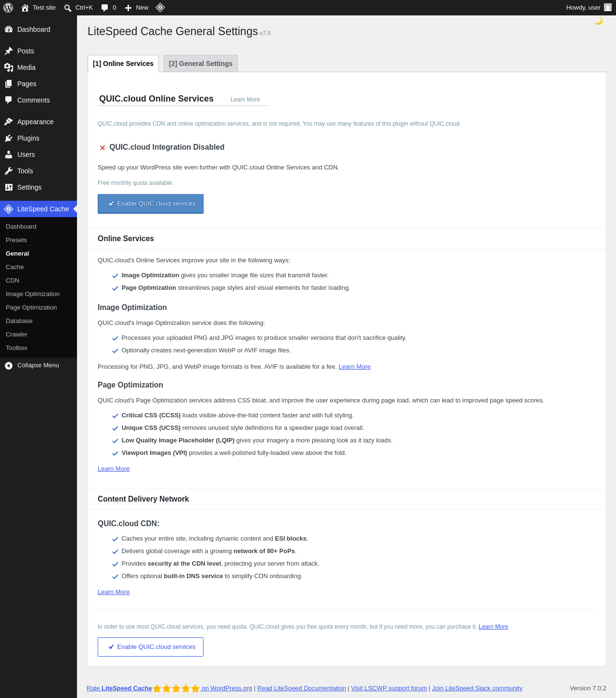Viewport: 616px width, 698px height.
Task: Open the Plugins menu label
Action: click(28, 138)
